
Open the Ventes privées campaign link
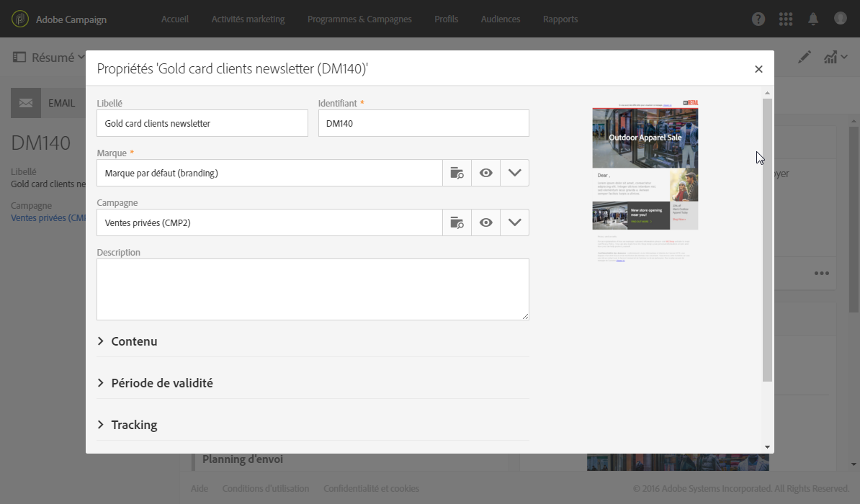point(48,217)
